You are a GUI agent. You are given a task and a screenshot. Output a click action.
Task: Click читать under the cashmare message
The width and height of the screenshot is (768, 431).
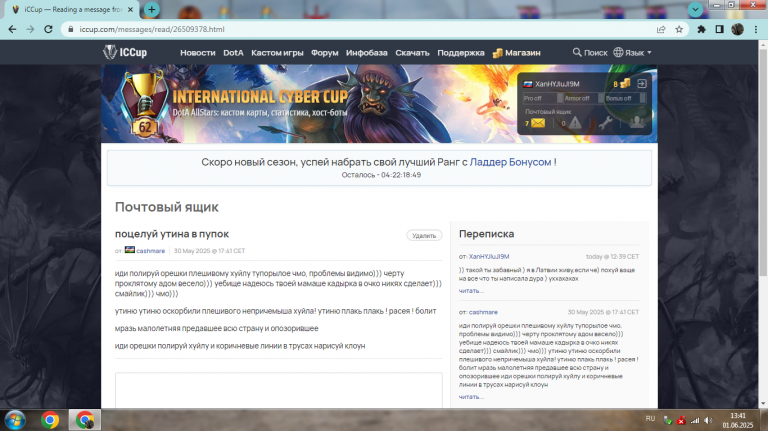pyautogui.click(x=471, y=397)
